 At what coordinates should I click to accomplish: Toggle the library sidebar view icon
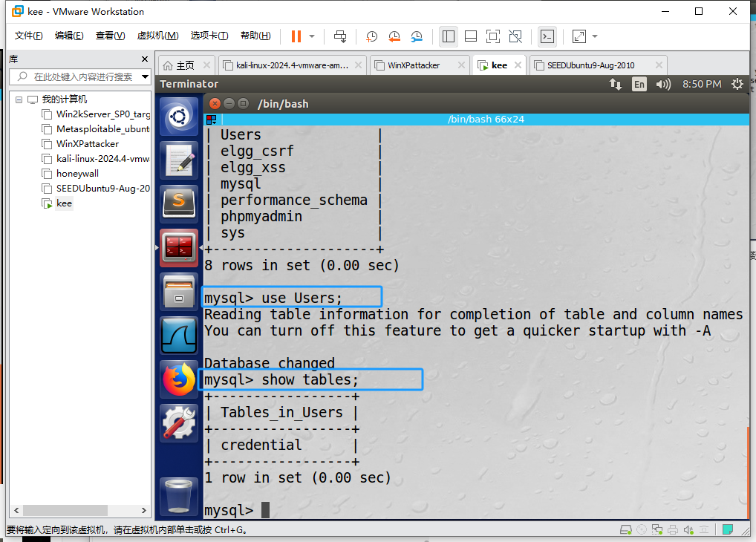(x=449, y=36)
